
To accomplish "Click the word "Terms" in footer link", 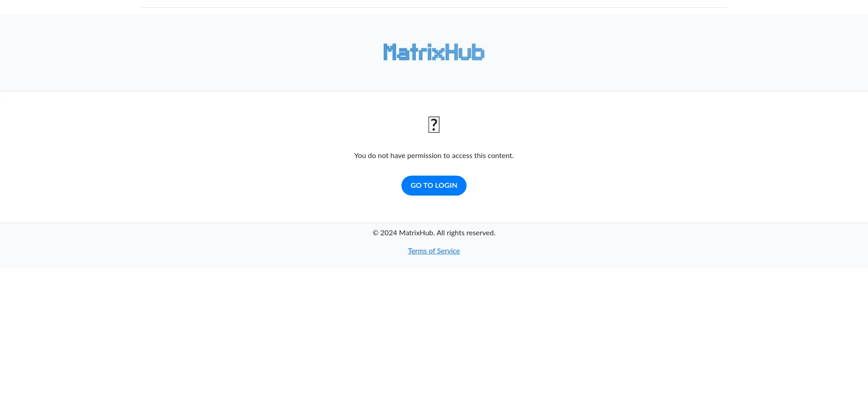I will click(x=417, y=251).
